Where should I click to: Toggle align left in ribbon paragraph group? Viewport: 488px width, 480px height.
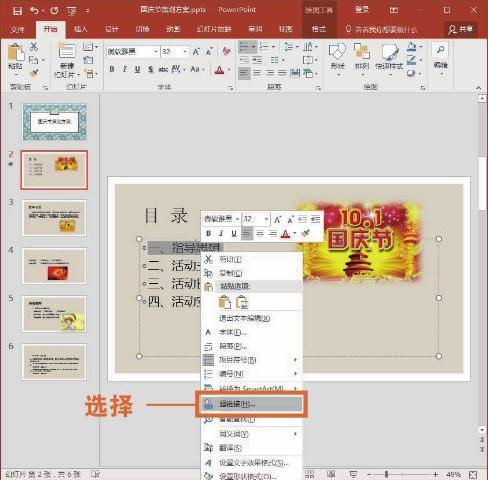tap(244, 73)
